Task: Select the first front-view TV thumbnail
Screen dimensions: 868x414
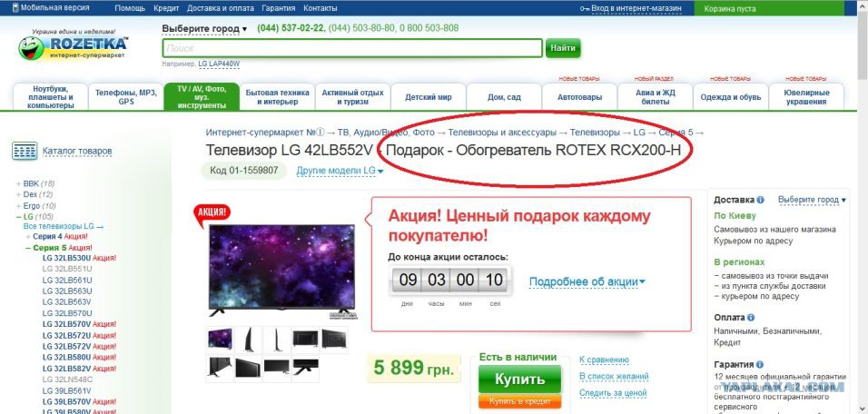Action: coord(220,339)
